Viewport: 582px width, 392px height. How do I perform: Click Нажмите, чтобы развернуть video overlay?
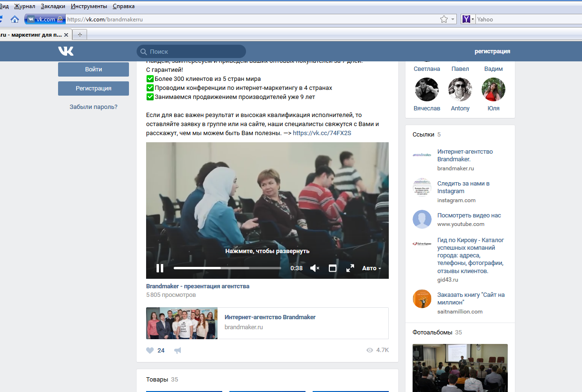[x=267, y=251]
